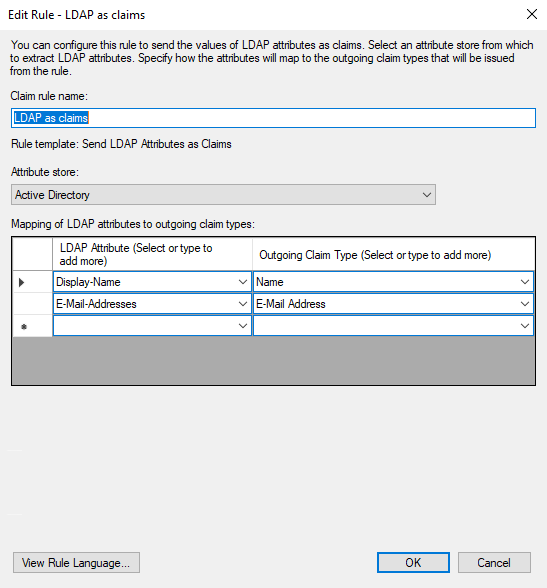
Task: Click the E-Mail-Addresses attribute text cell
Action: tap(145, 304)
